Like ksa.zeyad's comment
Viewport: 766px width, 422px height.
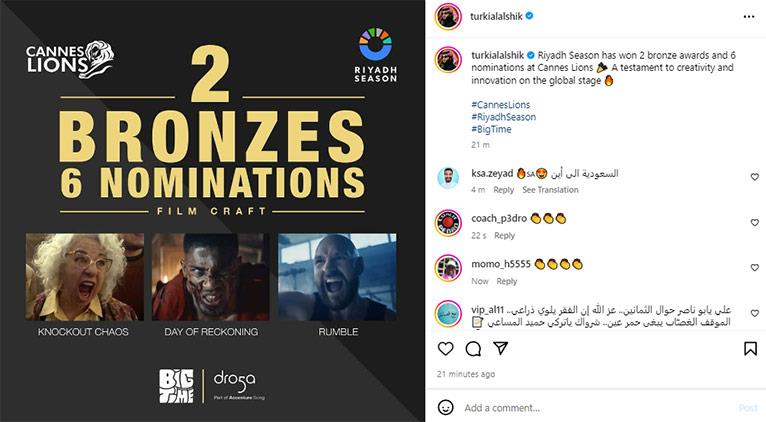(755, 177)
